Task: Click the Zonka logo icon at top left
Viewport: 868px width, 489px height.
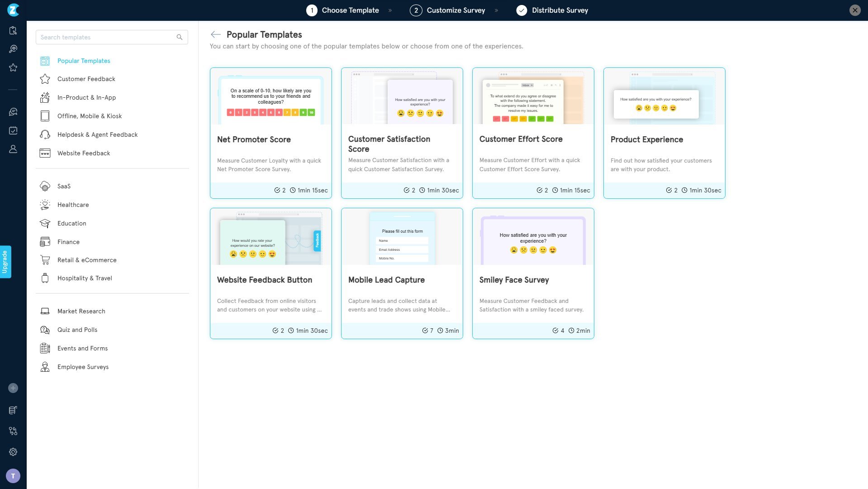Action: tap(13, 10)
